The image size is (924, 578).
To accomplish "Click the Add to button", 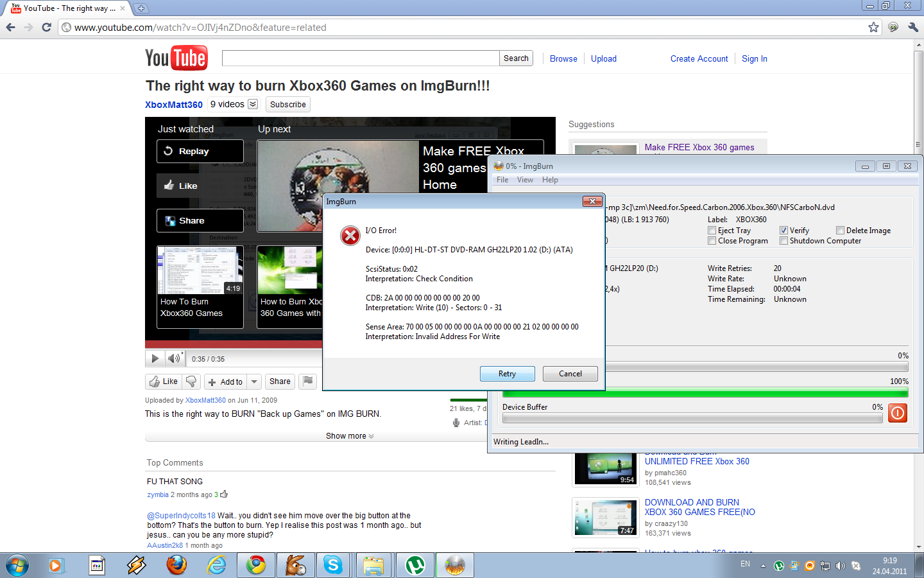I will (x=226, y=381).
